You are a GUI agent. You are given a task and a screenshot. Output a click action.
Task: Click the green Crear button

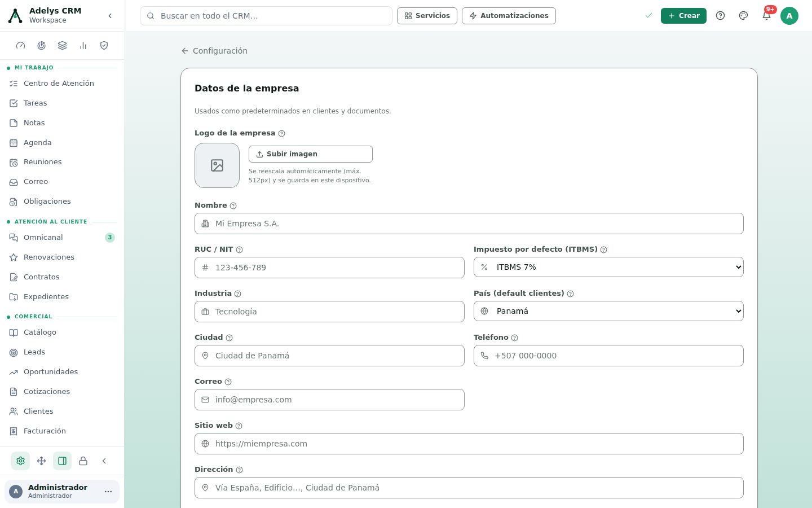click(x=683, y=16)
